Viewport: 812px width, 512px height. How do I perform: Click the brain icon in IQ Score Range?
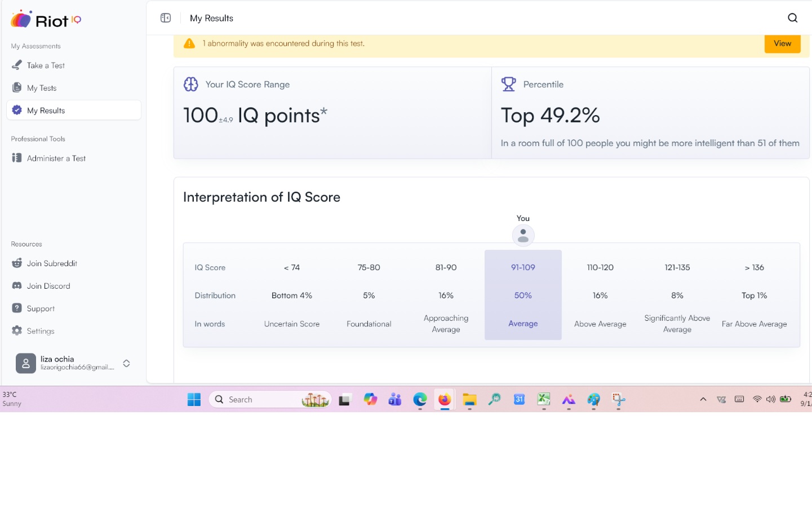click(191, 85)
